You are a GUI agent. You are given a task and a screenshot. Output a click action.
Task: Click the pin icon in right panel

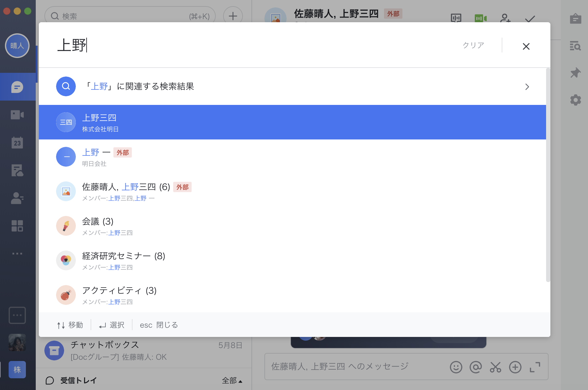(575, 73)
